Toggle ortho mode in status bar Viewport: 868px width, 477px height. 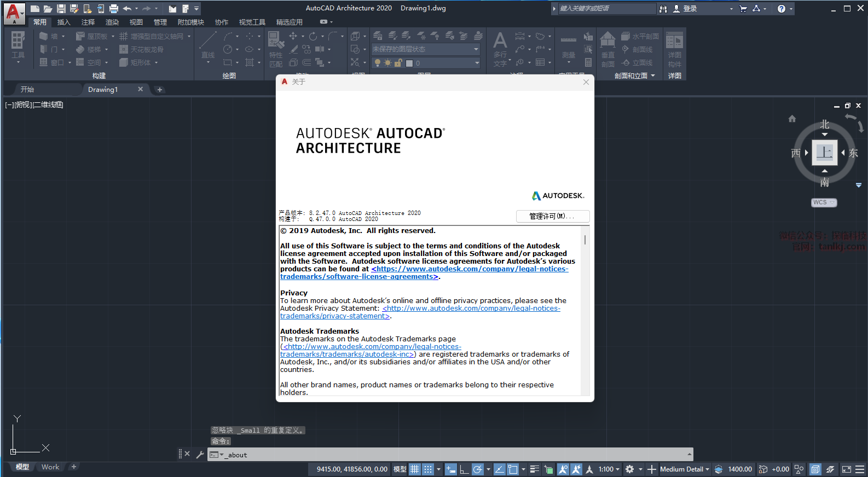coord(464,469)
